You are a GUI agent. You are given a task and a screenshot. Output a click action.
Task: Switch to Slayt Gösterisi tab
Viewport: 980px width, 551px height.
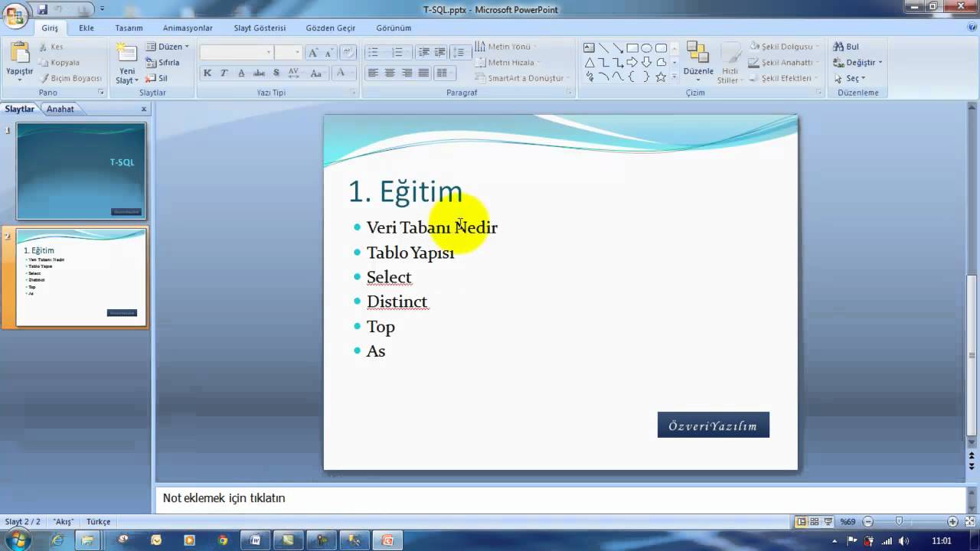click(x=260, y=28)
